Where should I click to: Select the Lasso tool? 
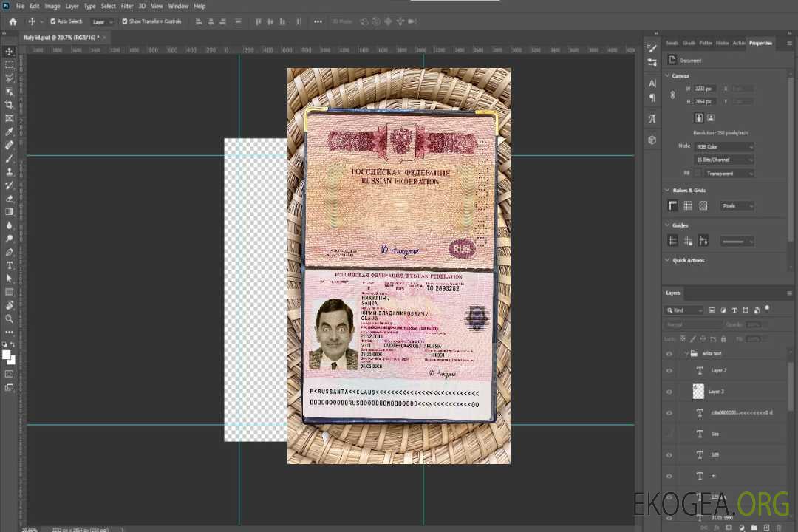pyautogui.click(x=9, y=78)
